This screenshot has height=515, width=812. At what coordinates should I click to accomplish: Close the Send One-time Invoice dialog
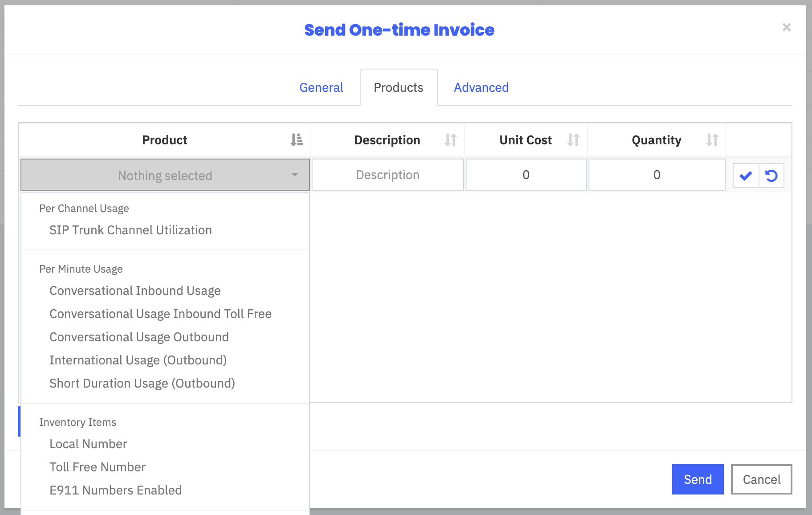pos(787,27)
